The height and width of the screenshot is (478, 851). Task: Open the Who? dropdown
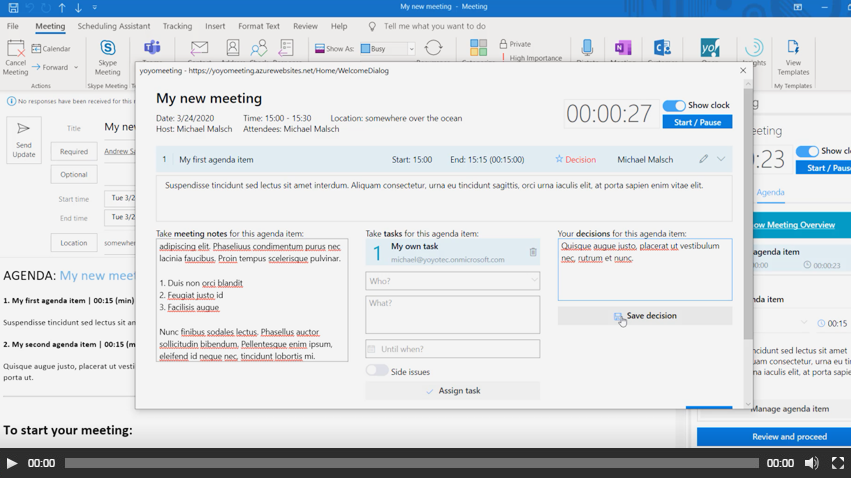click(453, 281)
